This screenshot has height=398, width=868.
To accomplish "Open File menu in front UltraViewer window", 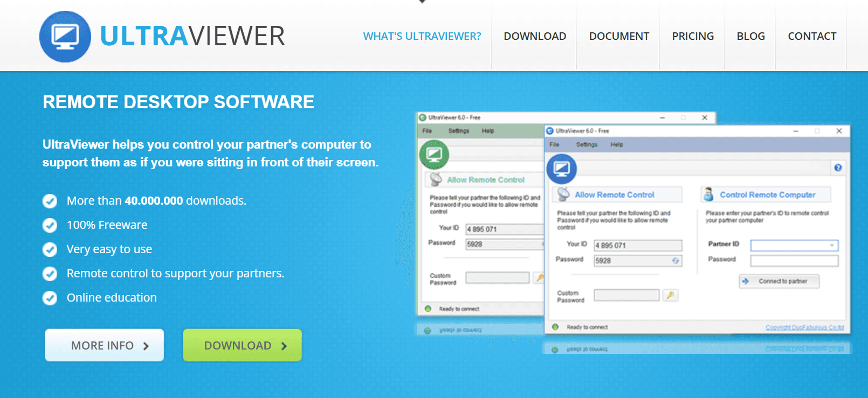I will 554,145.
